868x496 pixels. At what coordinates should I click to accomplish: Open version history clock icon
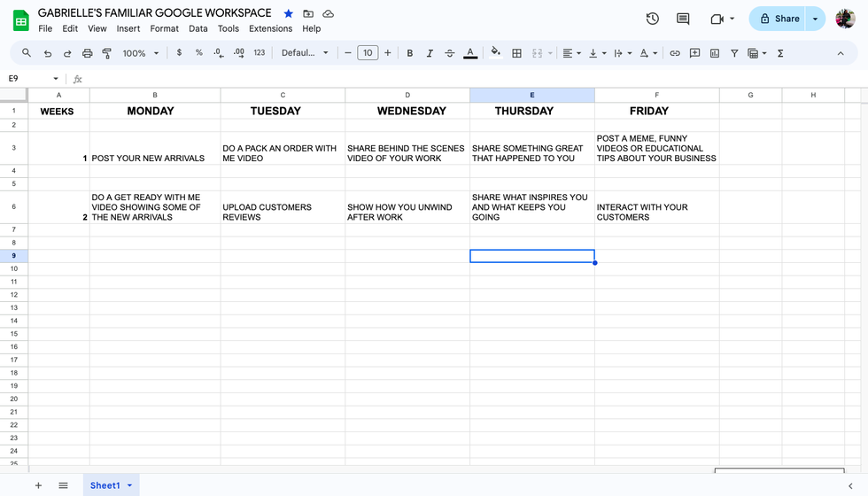[653, 19]
